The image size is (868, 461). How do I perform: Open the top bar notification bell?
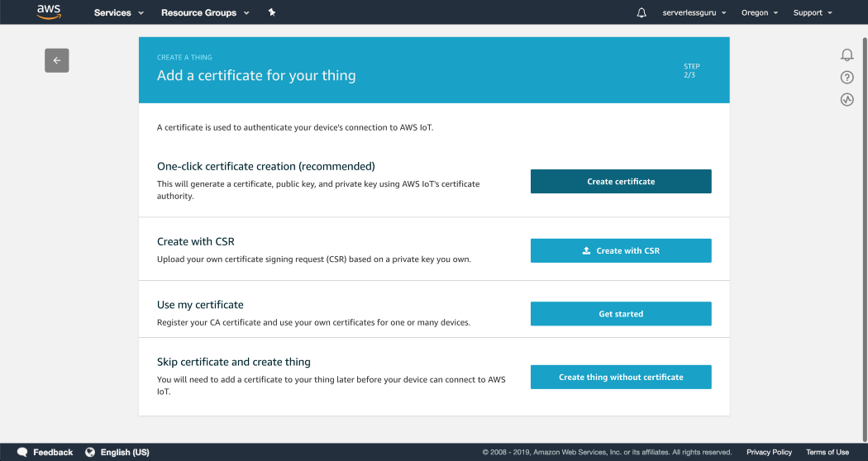(x=641, y=12)
